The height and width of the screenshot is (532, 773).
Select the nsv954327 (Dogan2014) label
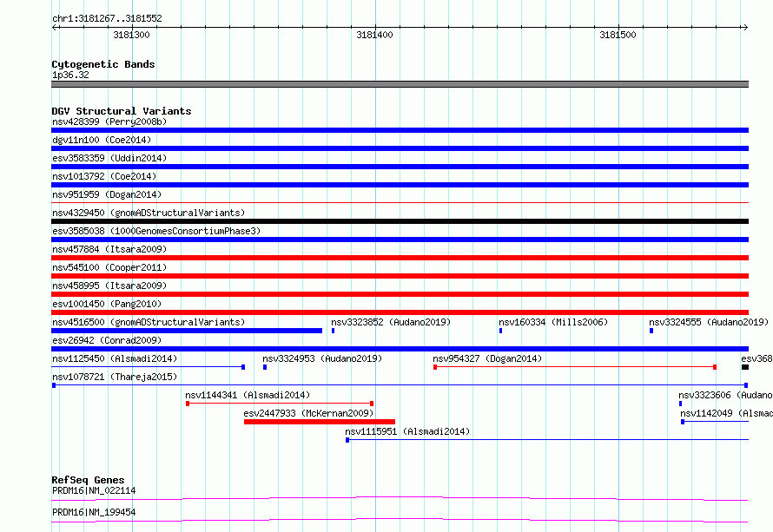click(487, 358)
